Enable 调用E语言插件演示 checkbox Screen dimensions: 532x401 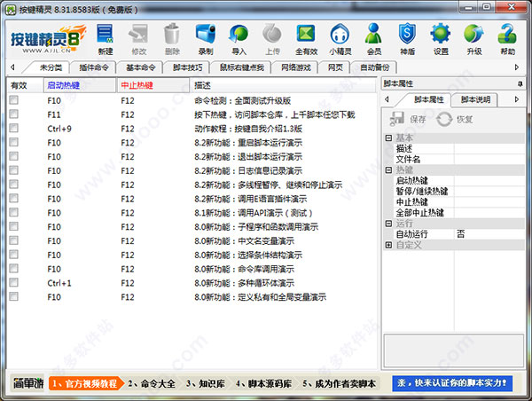(14, 199)
